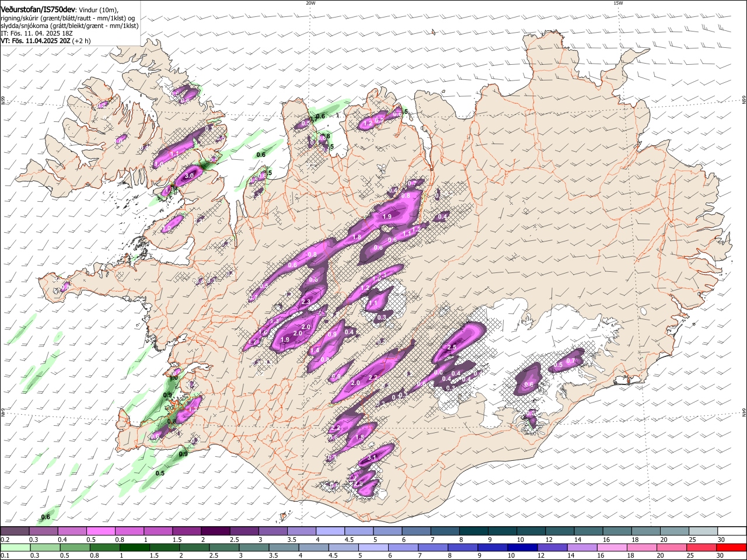Click the upper legend swatch between 3.5 and 4

click(301, 531)
